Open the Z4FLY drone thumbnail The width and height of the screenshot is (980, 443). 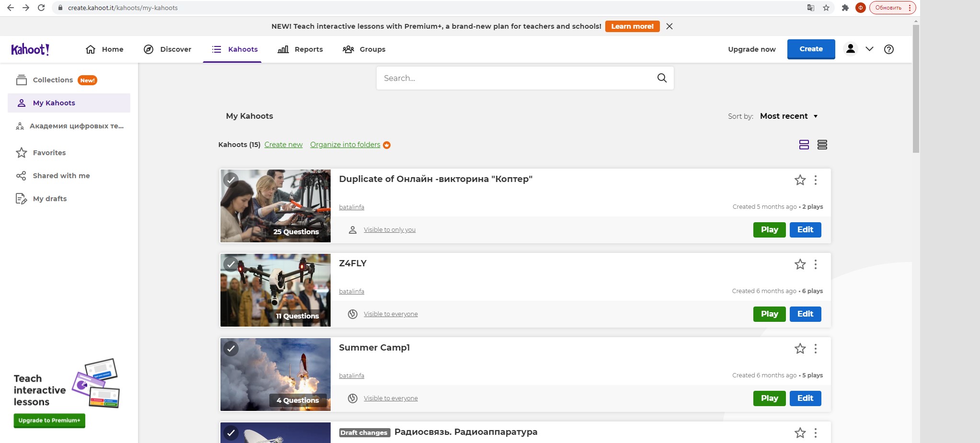click(276, 290)
